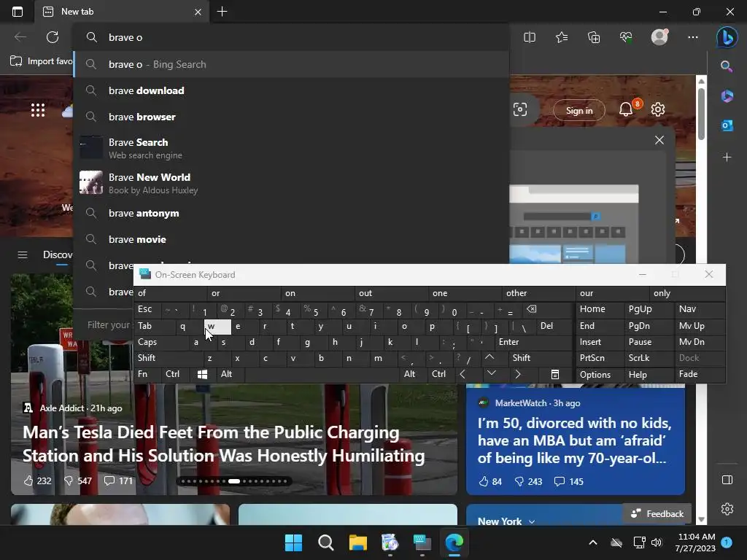Click the Feedback button
This screenshot has width=747, height=560.
(657, 514)
